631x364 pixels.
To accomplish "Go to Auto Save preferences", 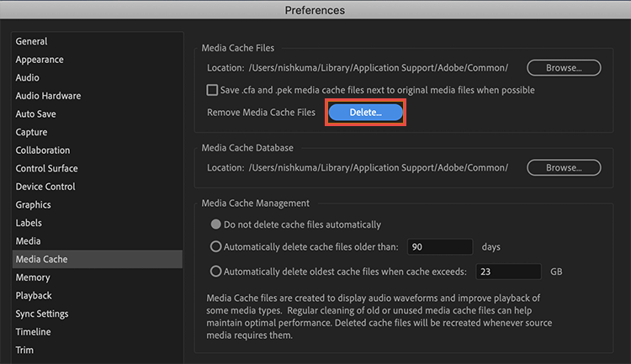I will 36,113.
